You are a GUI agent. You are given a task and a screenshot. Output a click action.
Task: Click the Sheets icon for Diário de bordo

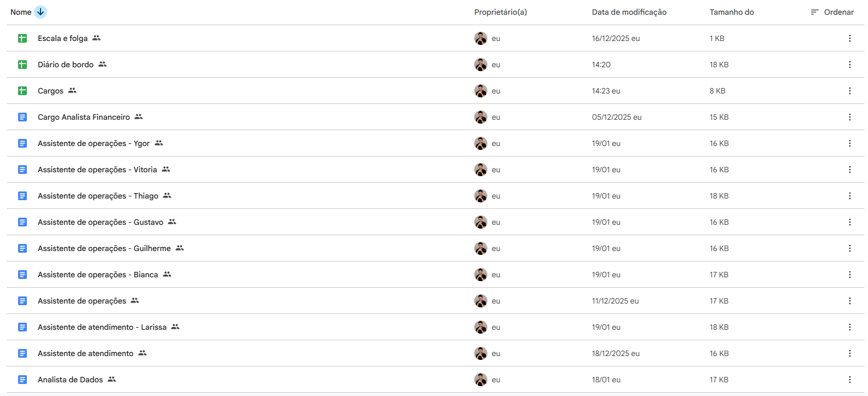[22, 65]
